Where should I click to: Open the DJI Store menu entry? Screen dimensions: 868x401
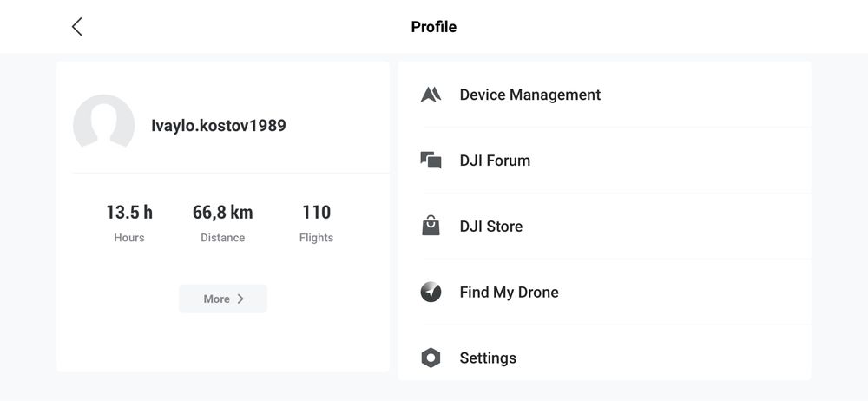pyautogui.click(x=604, y=226)
